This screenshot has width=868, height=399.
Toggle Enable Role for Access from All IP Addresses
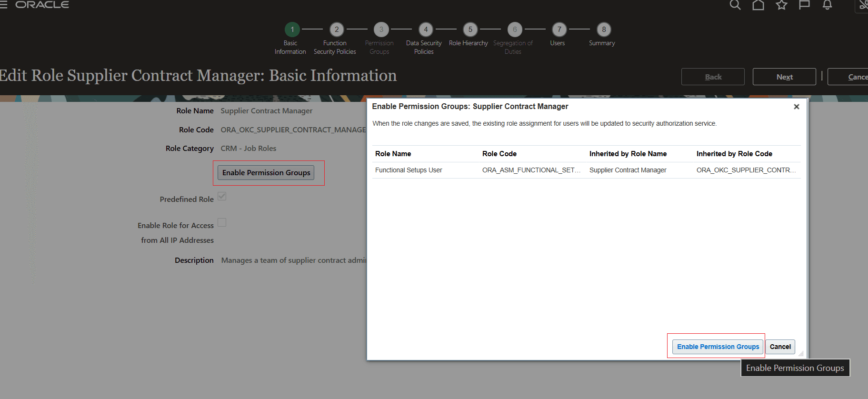pyautogui.click(x=222, y=222)
